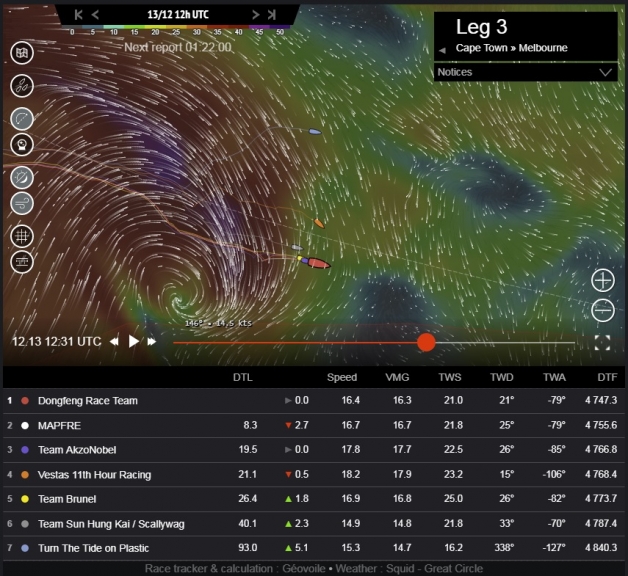
Task: Click Vestas orange color dot
Action: [25, 475]
